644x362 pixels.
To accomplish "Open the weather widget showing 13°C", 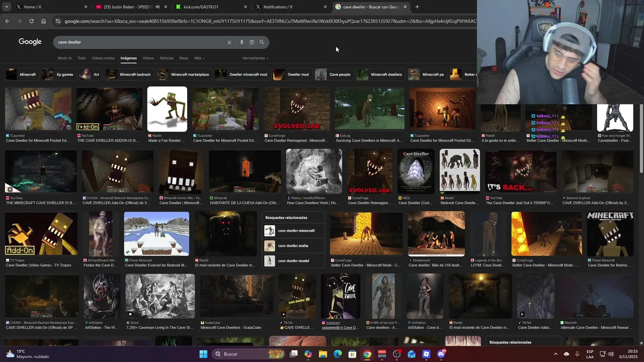I will (28, 354).
